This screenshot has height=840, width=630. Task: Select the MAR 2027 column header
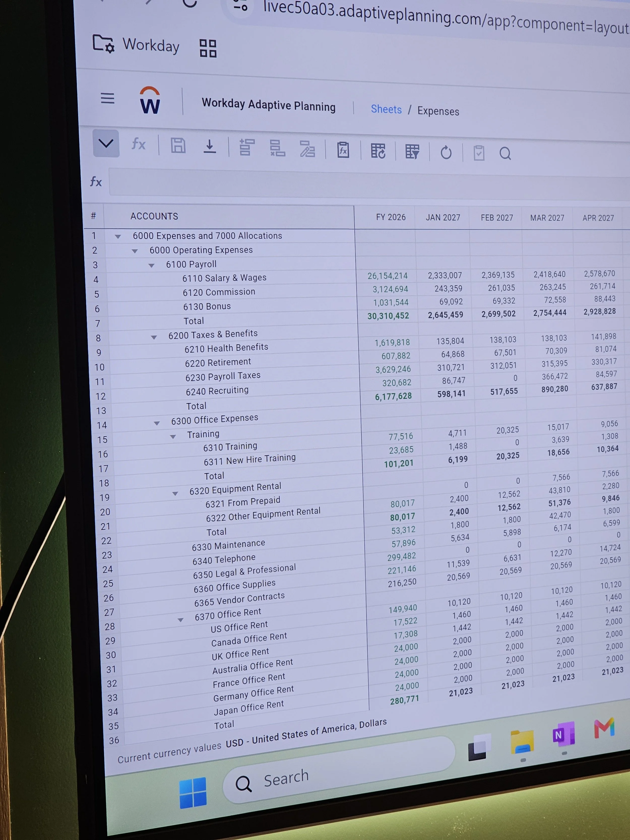tap(547, 218)
